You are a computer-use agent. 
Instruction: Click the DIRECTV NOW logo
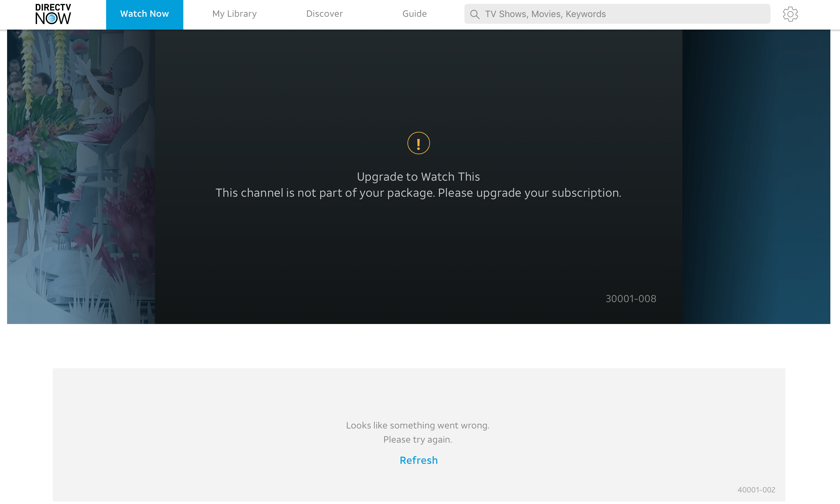pos(53,14)
